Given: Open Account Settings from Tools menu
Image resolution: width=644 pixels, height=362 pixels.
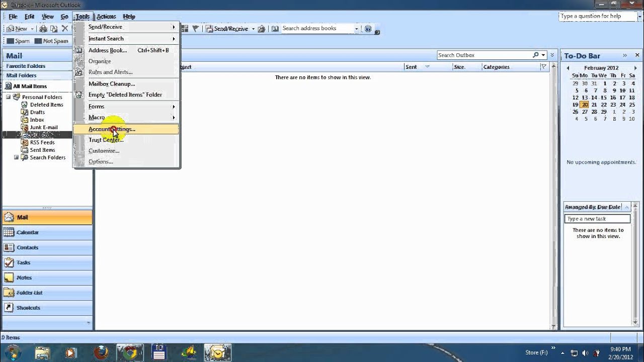Looking at the screenshot, I should click(126, 129).
